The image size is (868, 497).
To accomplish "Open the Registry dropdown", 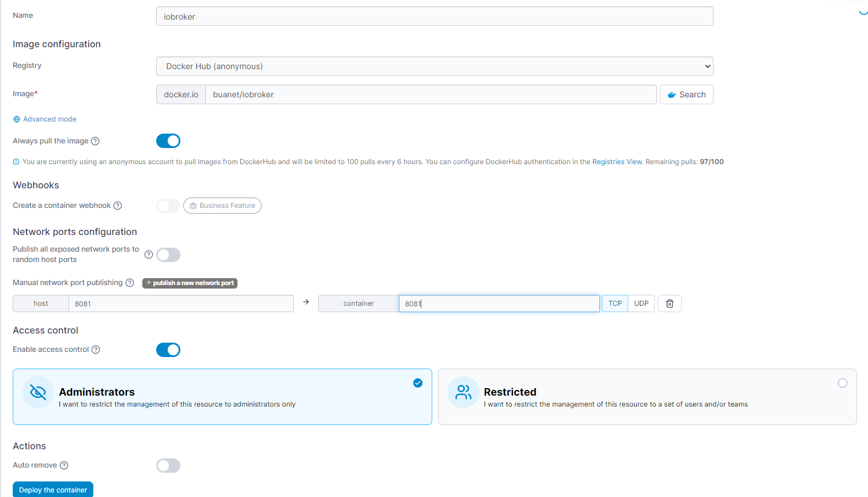I will pyautogui.click(x=435, y=66).
